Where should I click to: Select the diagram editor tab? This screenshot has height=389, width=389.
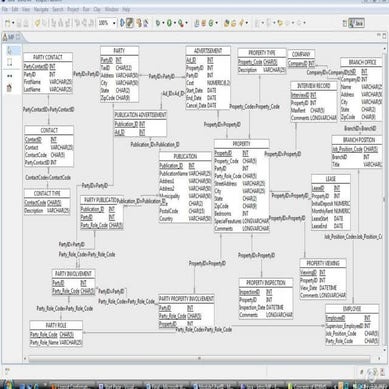point(12,37)
